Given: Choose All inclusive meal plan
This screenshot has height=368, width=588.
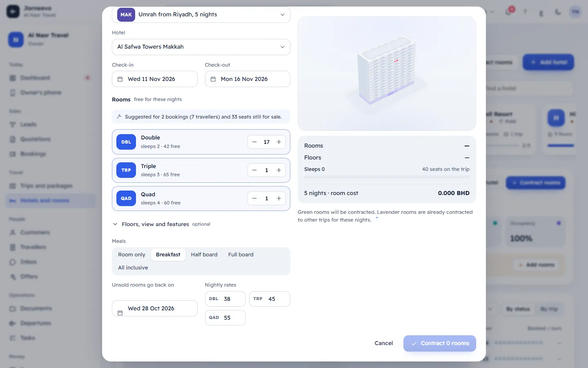Looking at the screenshot, I should [133, 267].
